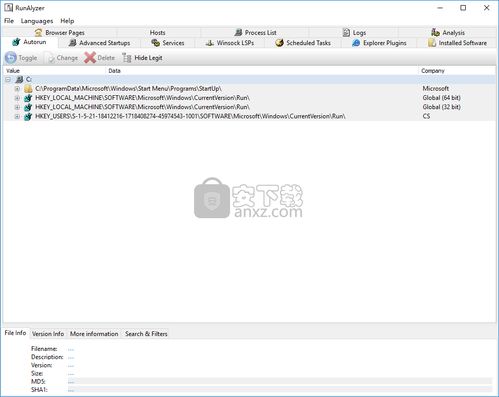Collapse the root C: tree node

click(x=8, y=79)
